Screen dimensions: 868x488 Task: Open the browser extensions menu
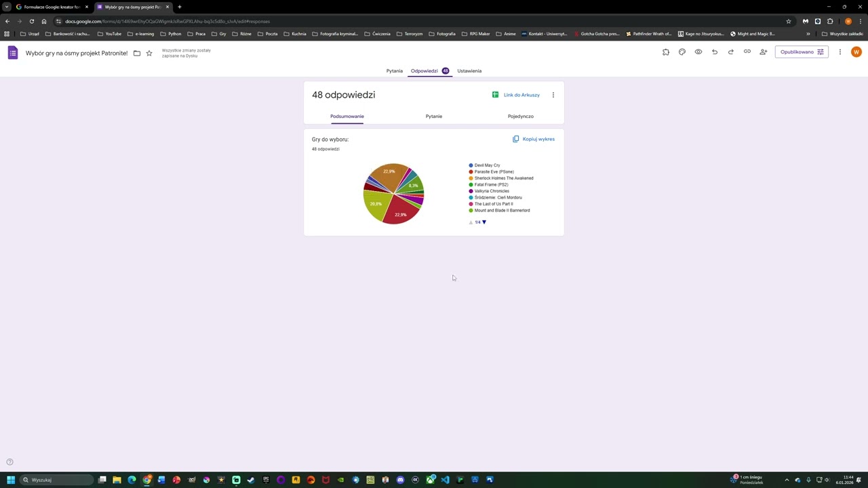(830, 21)
